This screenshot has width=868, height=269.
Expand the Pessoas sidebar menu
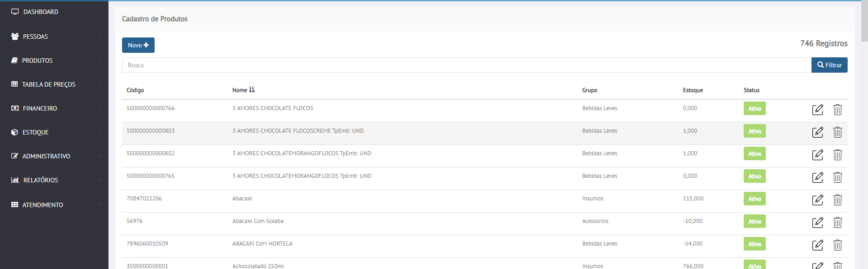[54, 37]
